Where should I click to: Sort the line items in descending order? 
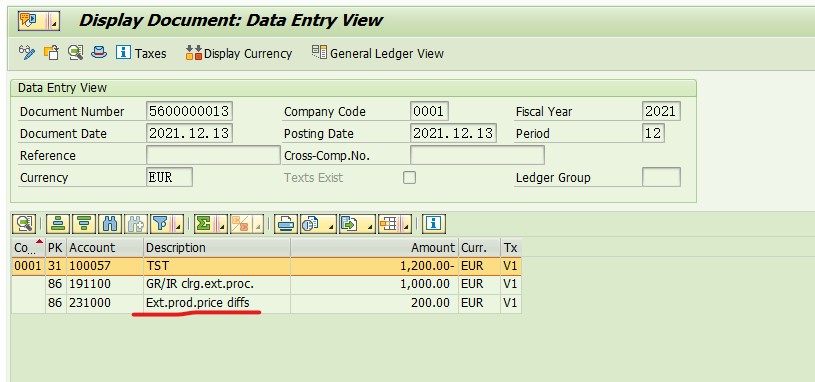pos(84,224)
